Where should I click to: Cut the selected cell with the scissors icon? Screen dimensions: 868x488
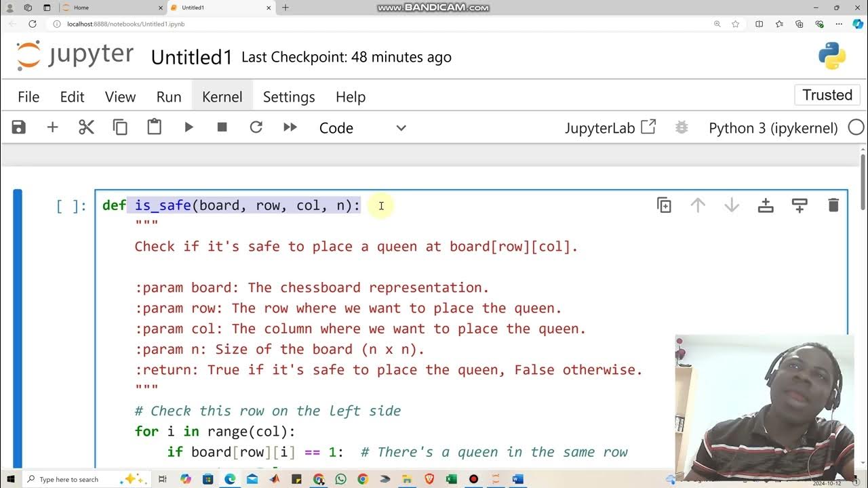pos(86,127)
